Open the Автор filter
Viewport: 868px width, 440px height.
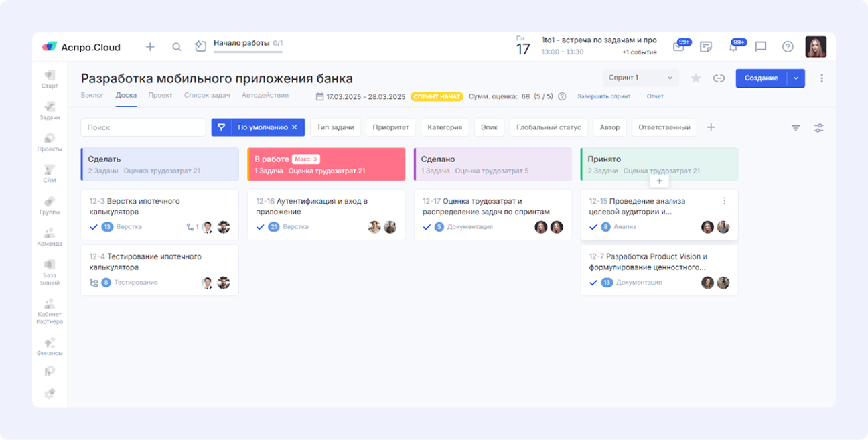point(610,127)
